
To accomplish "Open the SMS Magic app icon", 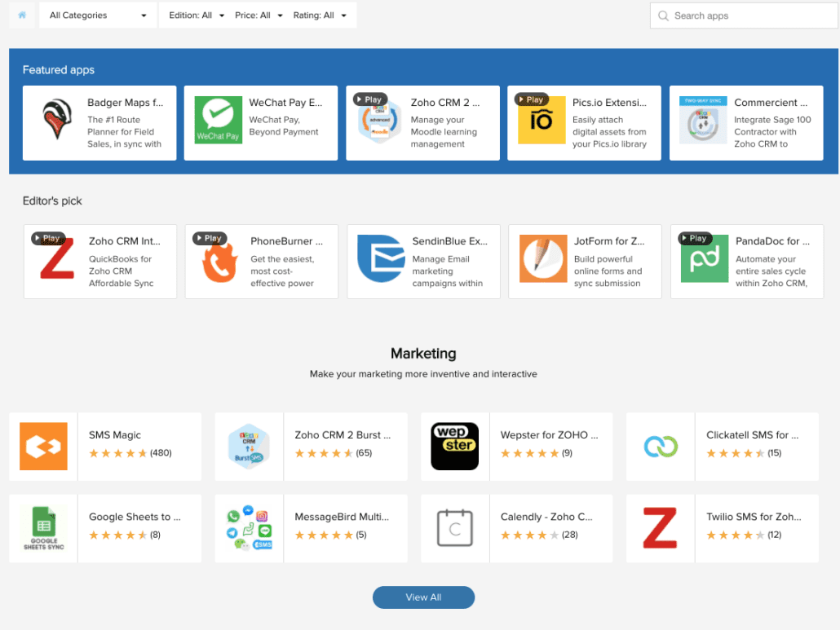I will pyautogui.click(x=42, y=446).
